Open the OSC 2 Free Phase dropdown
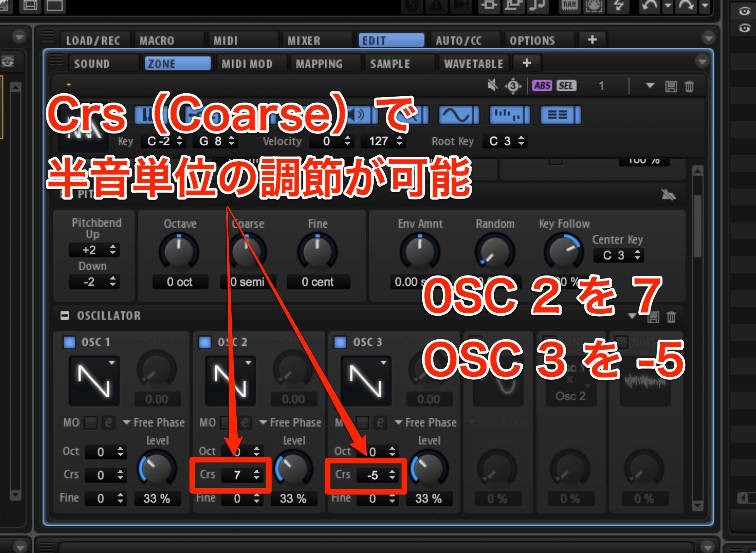Image resolution: width=756 pixels, height=553 pixels. tap(290, 423)
